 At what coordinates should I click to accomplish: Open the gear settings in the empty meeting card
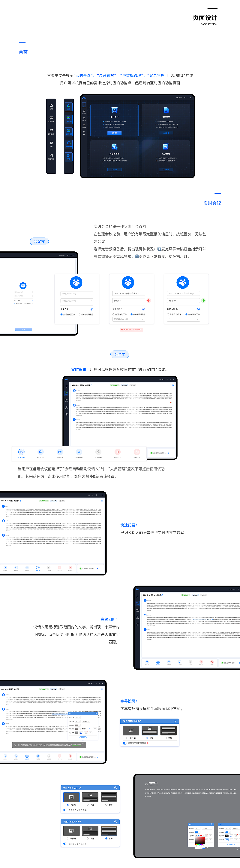[92, 309]
